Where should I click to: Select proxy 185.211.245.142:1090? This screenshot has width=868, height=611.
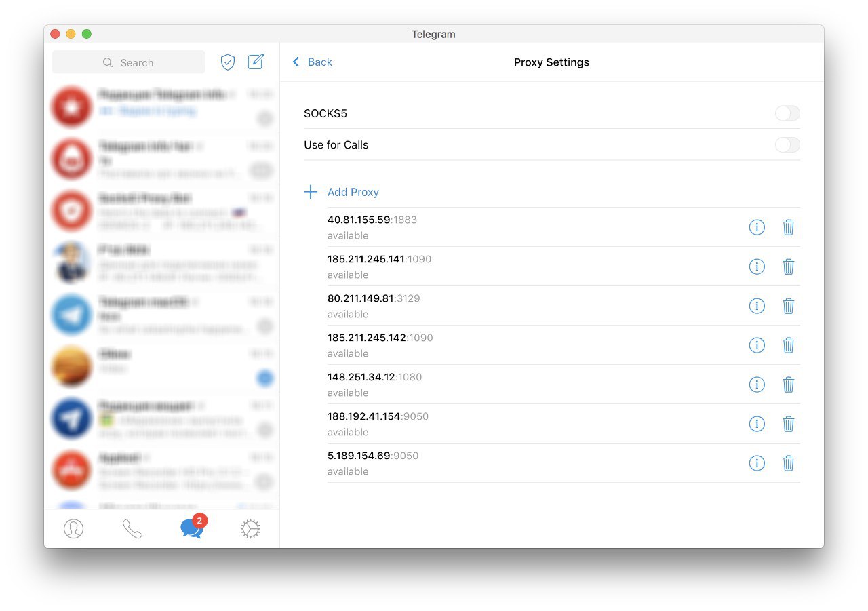pos(564,345)
